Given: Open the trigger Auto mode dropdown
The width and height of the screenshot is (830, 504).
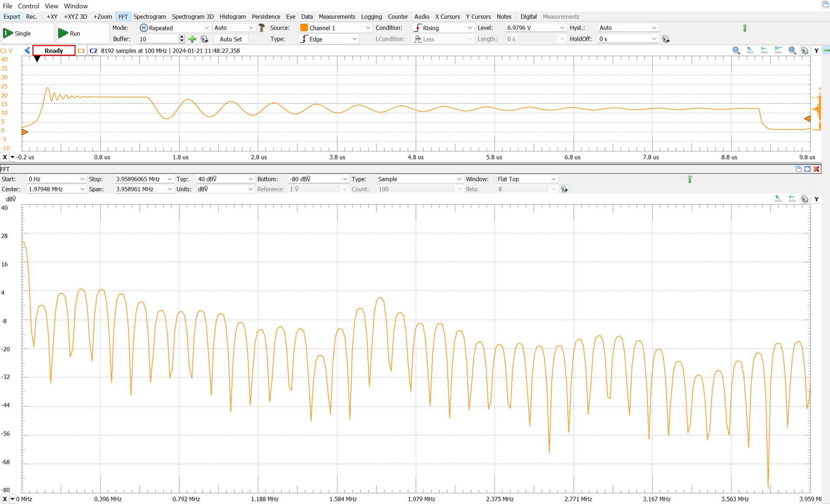Looking at the screenshot, I should pos(234,28).
